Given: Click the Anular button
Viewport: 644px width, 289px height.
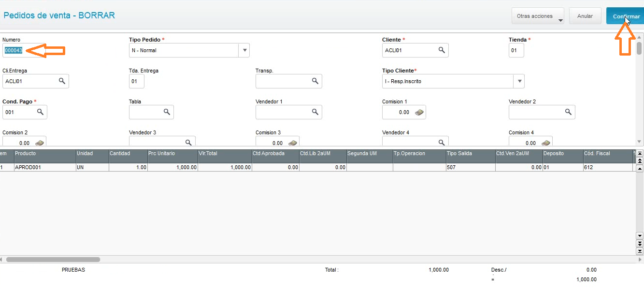Looking at the screenshot, I should (x=585, y=16).
